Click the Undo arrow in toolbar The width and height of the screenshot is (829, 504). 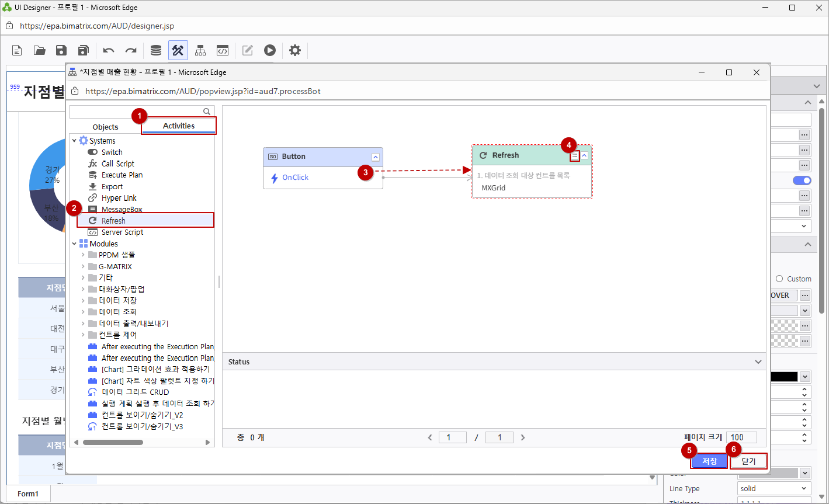click(x=109, y=50)
